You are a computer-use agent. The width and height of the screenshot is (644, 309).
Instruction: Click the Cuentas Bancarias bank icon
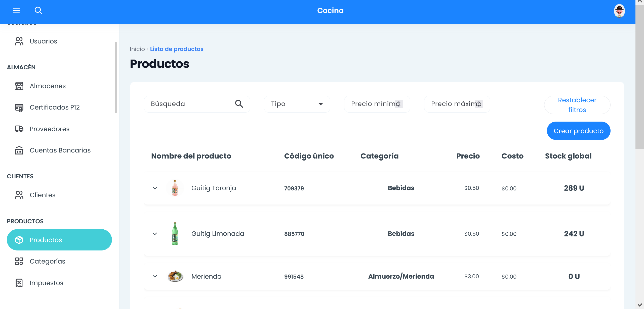(x=19, y=150)
